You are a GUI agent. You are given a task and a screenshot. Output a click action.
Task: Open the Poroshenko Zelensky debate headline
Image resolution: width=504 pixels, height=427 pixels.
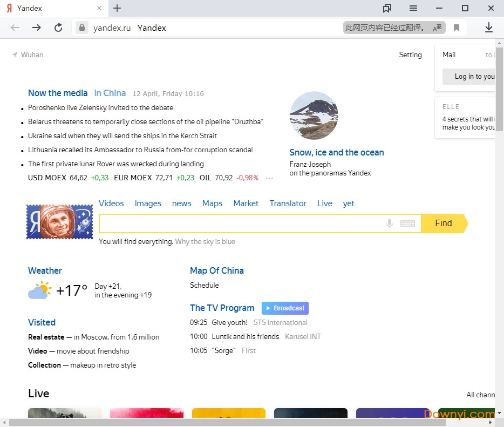100,108
